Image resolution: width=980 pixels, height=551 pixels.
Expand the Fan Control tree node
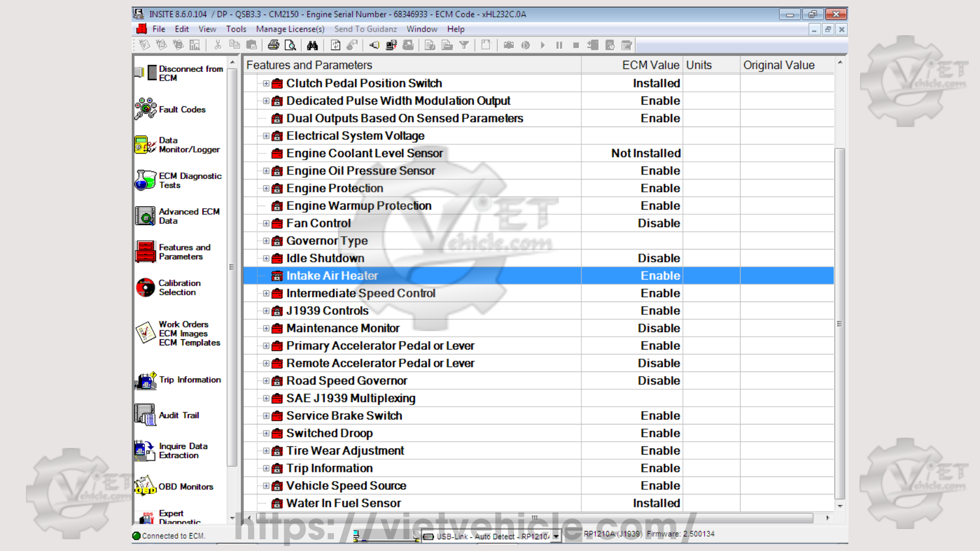tap(266, 223)
